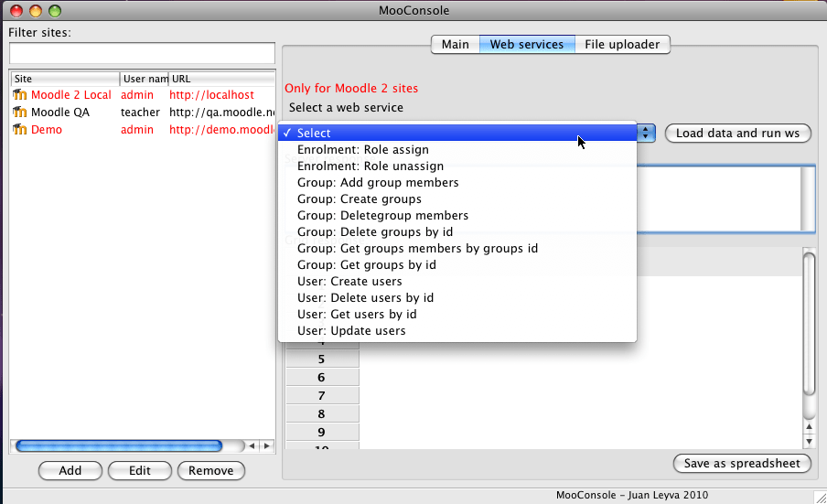Focus the Filter sites input field
The width and height of the screenshot is (827, 504).
142,53
